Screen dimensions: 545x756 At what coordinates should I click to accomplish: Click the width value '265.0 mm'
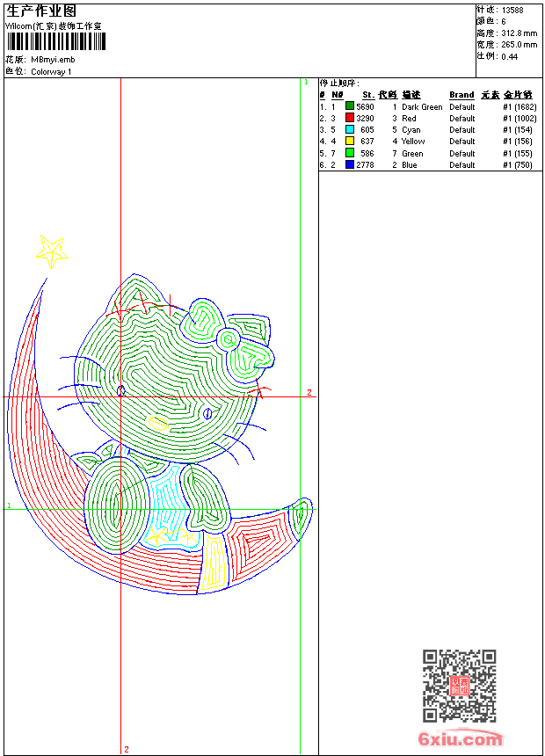519,45
